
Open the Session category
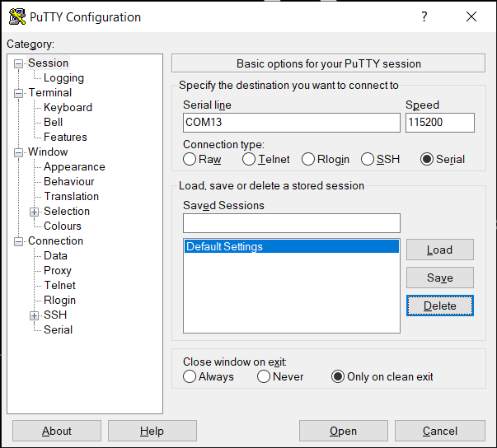(x=48, y=63)
